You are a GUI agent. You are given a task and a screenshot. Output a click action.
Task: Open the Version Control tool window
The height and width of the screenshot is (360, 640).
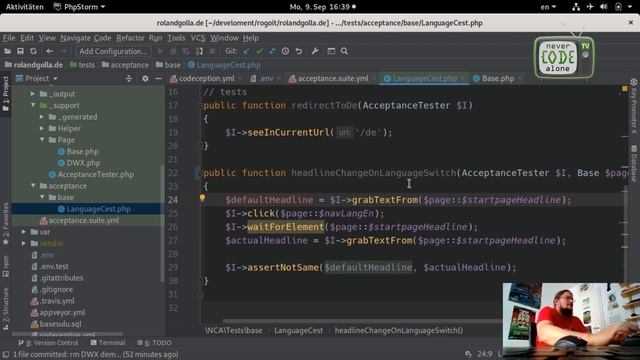click(48, 343)
